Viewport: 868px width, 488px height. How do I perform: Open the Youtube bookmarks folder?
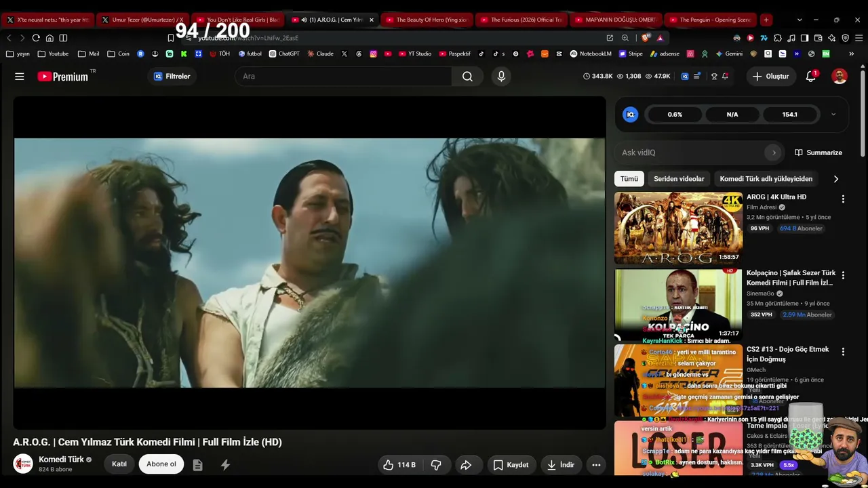click(x=54, y=54)
